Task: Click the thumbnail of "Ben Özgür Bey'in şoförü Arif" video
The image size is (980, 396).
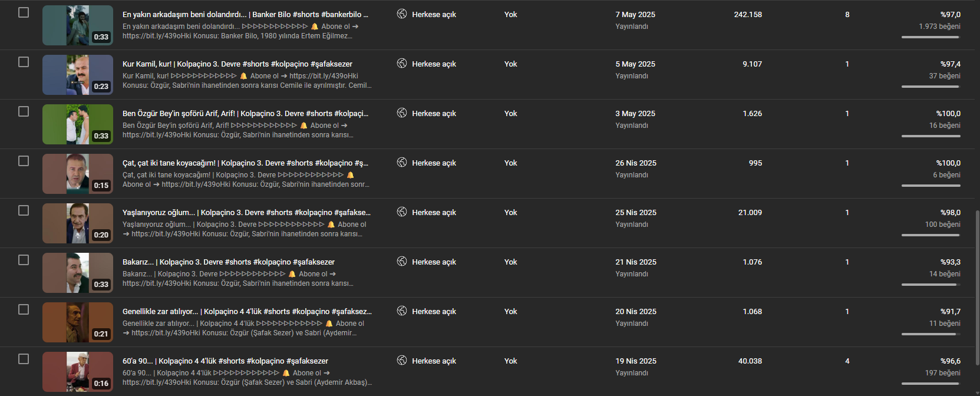Action: 78,124
